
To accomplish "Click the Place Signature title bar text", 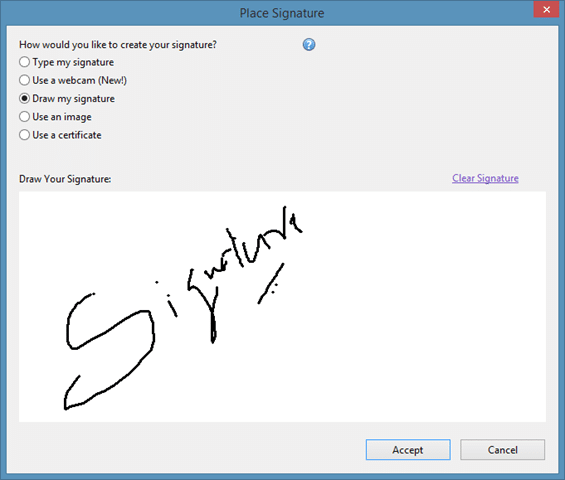I will (282, 13).
